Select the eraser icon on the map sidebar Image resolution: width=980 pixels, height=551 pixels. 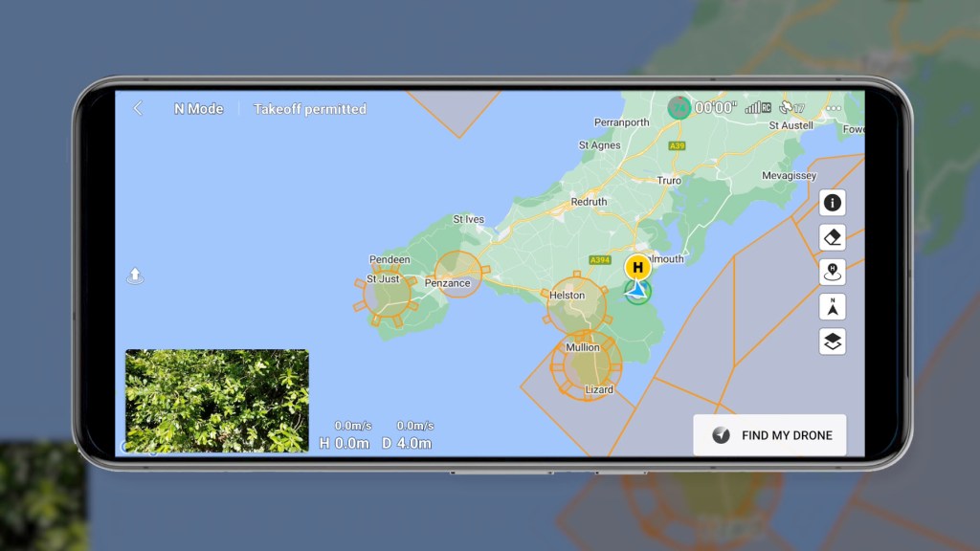[x=832, y=237]
